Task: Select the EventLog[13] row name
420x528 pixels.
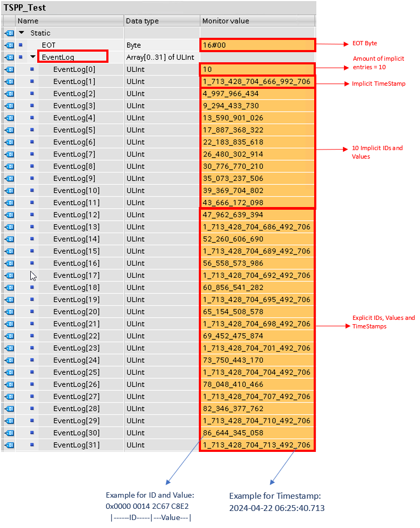Action: pyautogui.click(x=77, y=227)
